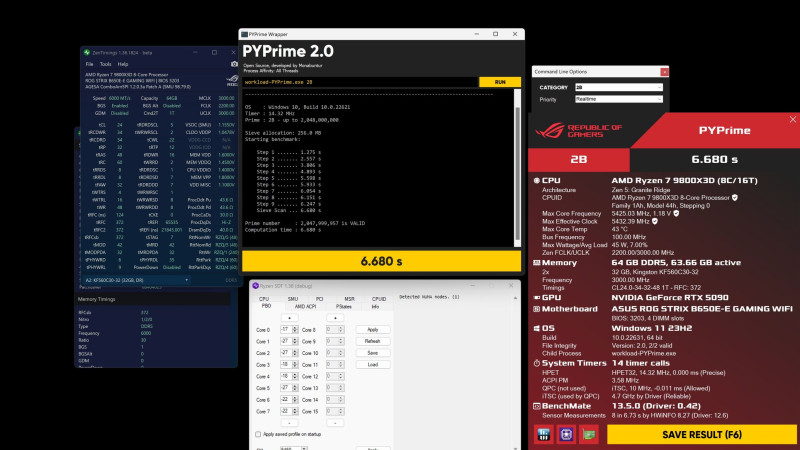Click the Ryzen SDT app icon in the title bar

pos(256,286)
